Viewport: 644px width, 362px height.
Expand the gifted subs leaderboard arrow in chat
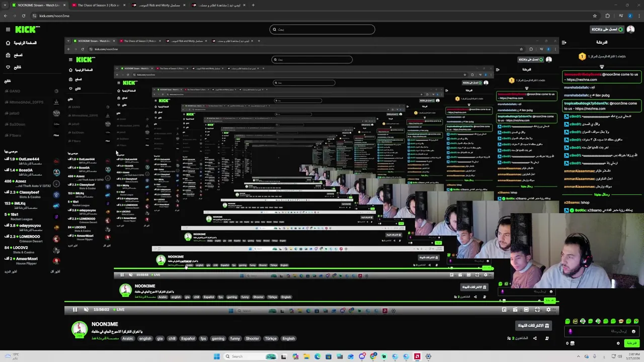click(602, 66)
